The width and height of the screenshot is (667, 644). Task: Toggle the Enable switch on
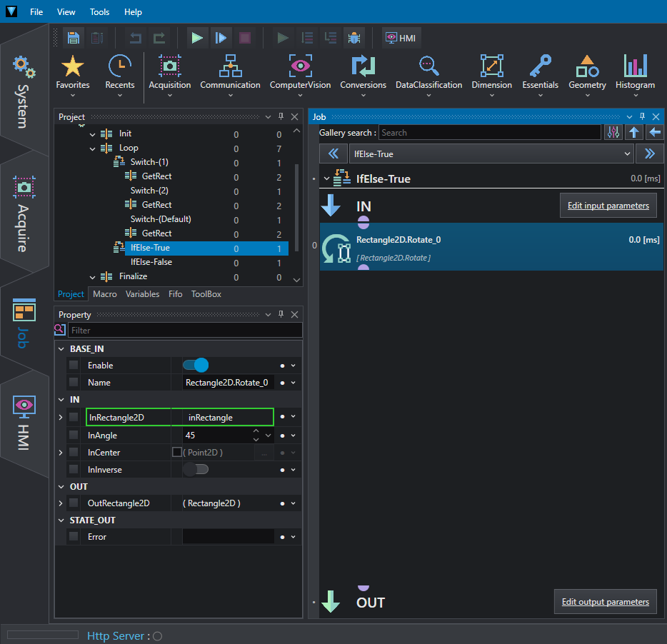pyautogui.click(x=195, y=365)
